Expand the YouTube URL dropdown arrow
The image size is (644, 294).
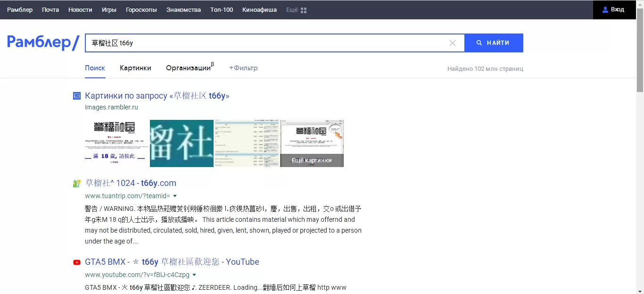click(x=194, y=275)
